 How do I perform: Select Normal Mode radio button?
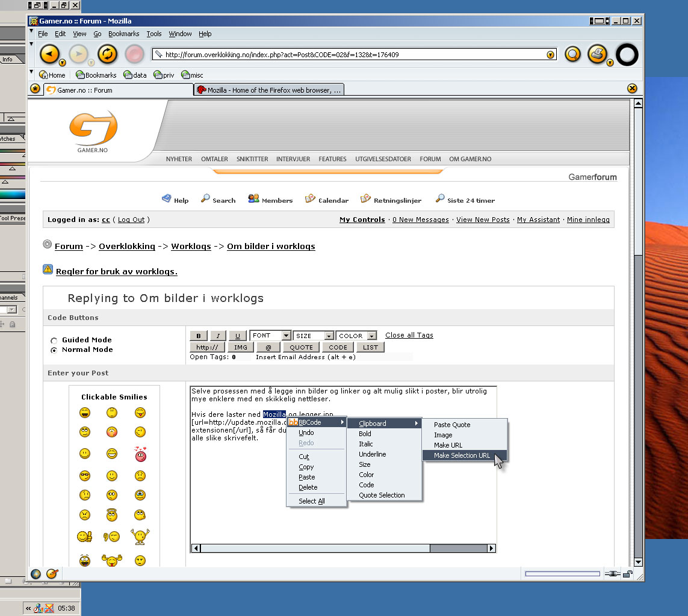coord(54,350)
